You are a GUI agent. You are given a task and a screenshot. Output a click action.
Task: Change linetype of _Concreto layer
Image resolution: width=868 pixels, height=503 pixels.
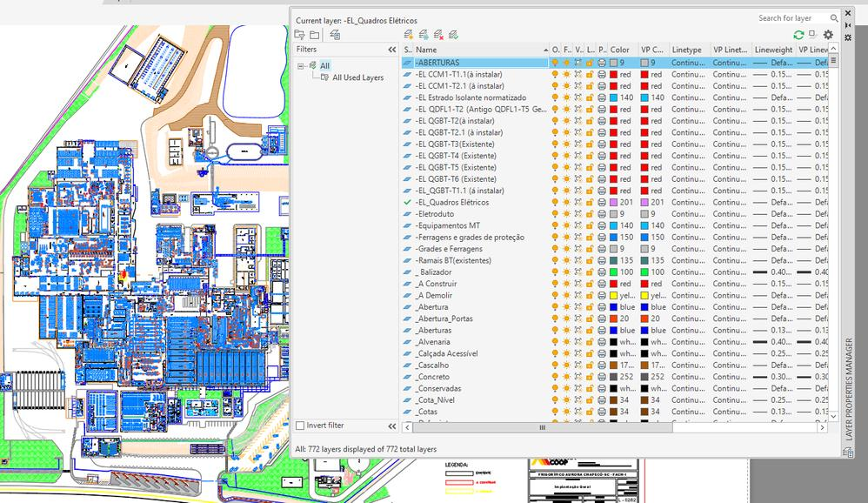689,377
